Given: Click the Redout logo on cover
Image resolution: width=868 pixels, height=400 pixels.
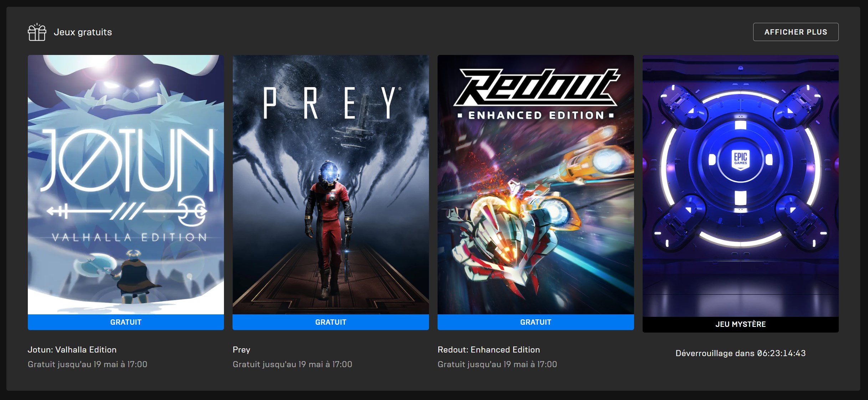Looking at the screenshot, I should coord(536,87).
